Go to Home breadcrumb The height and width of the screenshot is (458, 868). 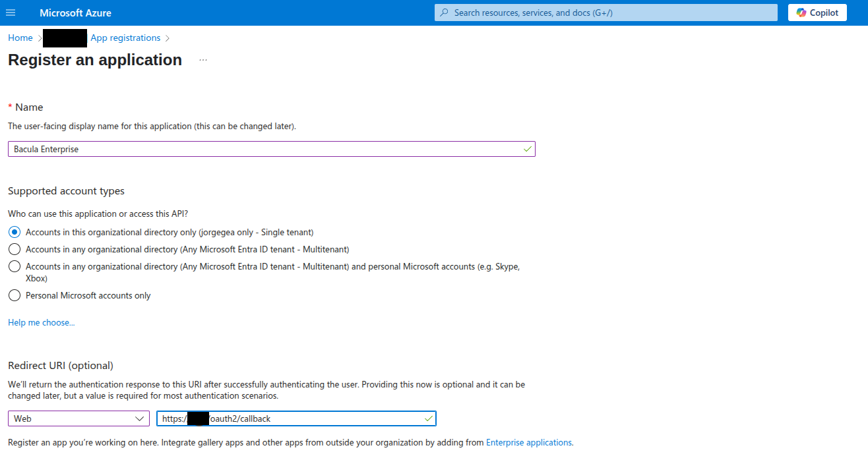click(20, 38)
